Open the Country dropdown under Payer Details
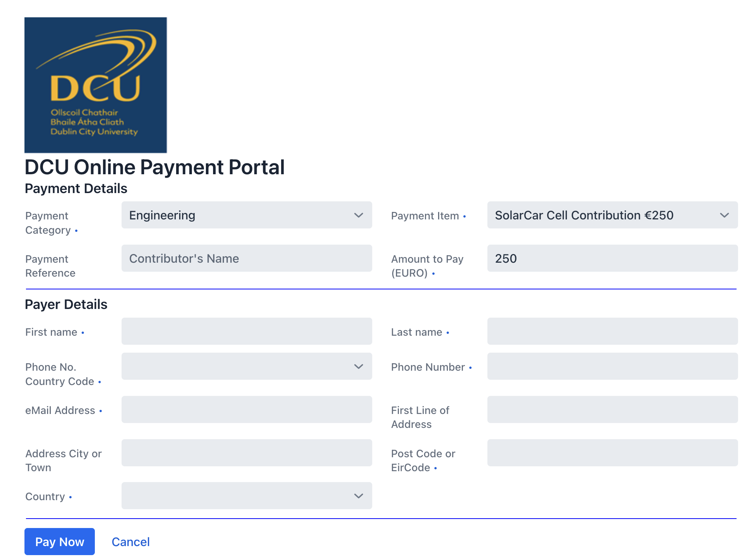The height and width of the screenshot is (560, 755). tap(247, 496)
